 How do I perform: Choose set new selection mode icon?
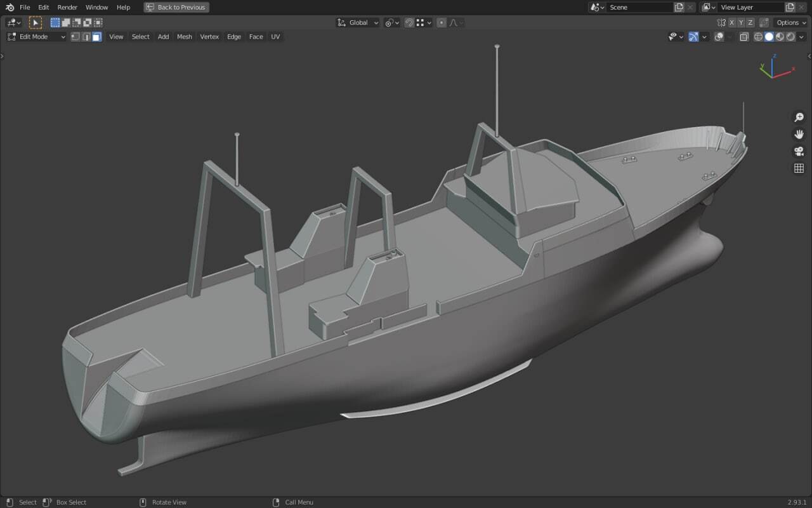(x=55, y=22)
